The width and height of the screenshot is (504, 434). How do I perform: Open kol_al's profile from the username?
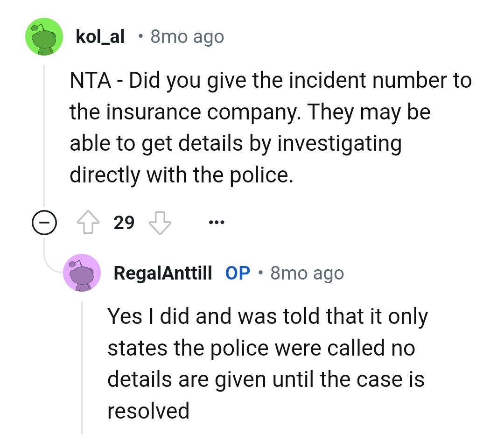(x=100, y=36)
